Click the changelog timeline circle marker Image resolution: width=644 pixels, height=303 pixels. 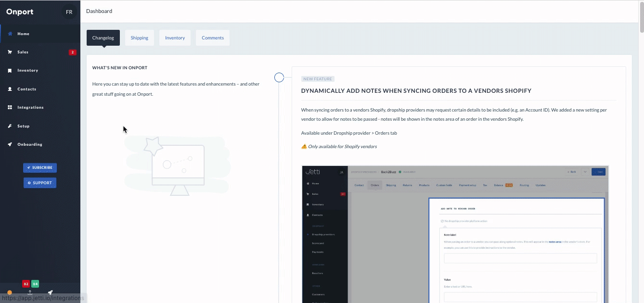279,77
